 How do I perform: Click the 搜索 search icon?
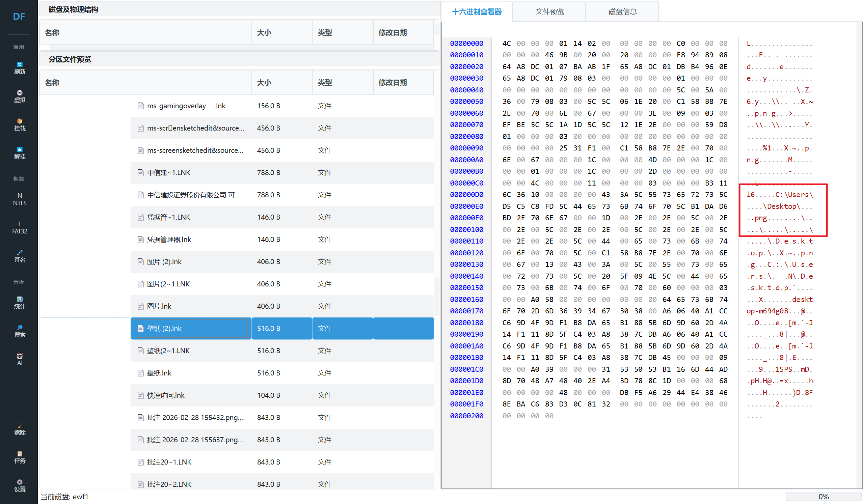click(20, 331)
